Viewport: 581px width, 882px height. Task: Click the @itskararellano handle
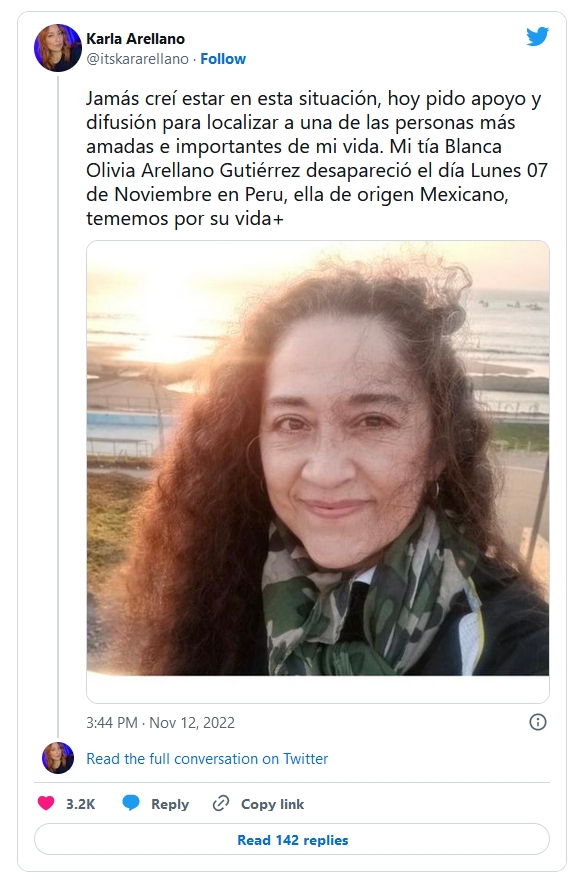(137, 58)
